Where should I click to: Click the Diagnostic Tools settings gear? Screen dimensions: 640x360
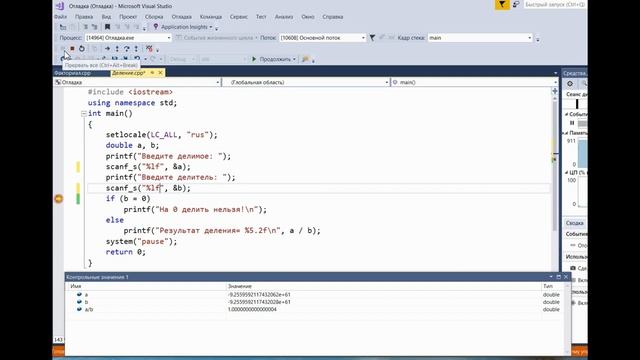coord(570,83)
